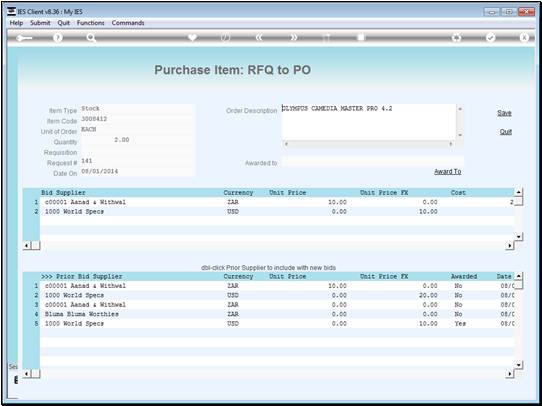Open the question mark help icon
The width and height of the screenshot is (542, 406).
[x=58, y=38]
